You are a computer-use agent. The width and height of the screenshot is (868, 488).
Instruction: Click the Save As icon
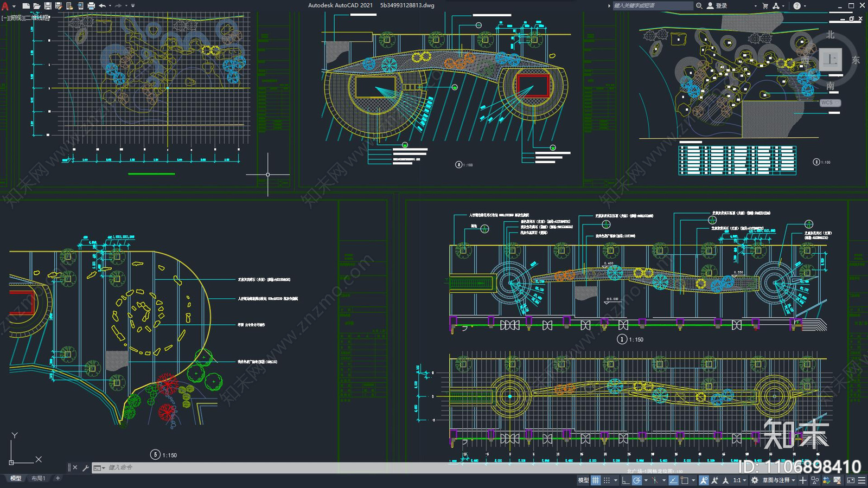click(59, 5)
